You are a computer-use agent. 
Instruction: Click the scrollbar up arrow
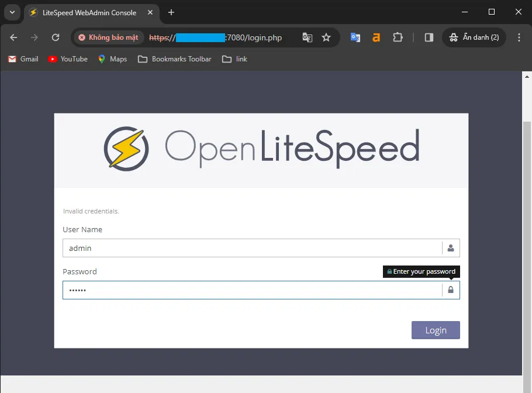(527, 77)
